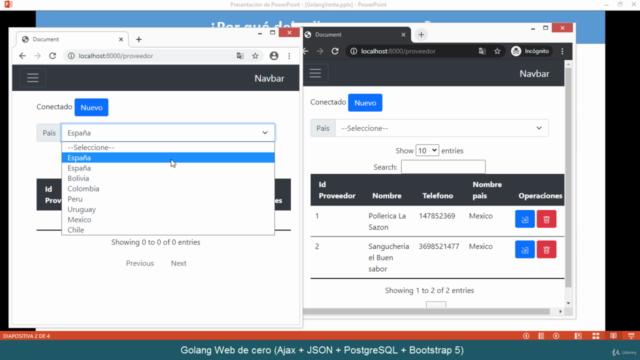Click the Incógnito profile badge

[x=530, y=51]
